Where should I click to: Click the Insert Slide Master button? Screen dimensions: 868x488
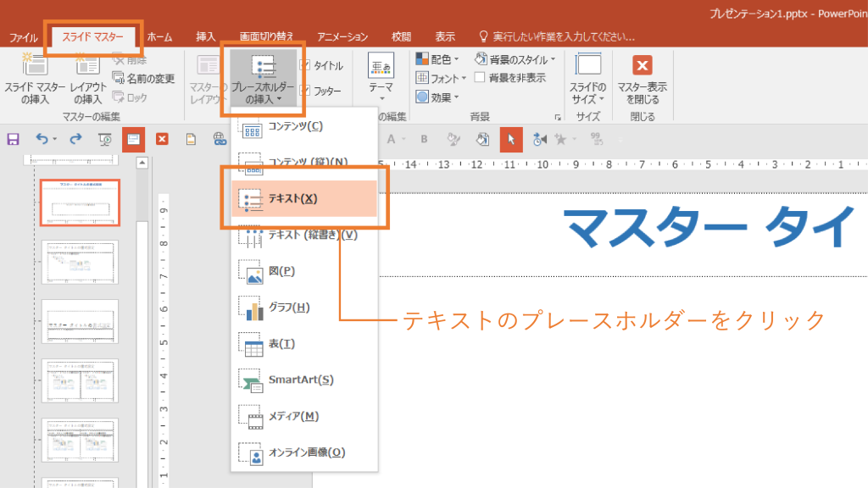[x=35, y=79]
